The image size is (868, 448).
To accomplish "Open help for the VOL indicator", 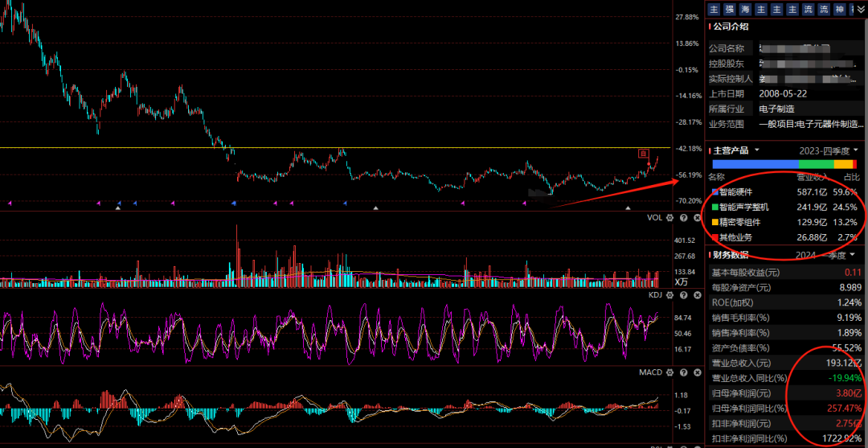I will pos(684,218).
